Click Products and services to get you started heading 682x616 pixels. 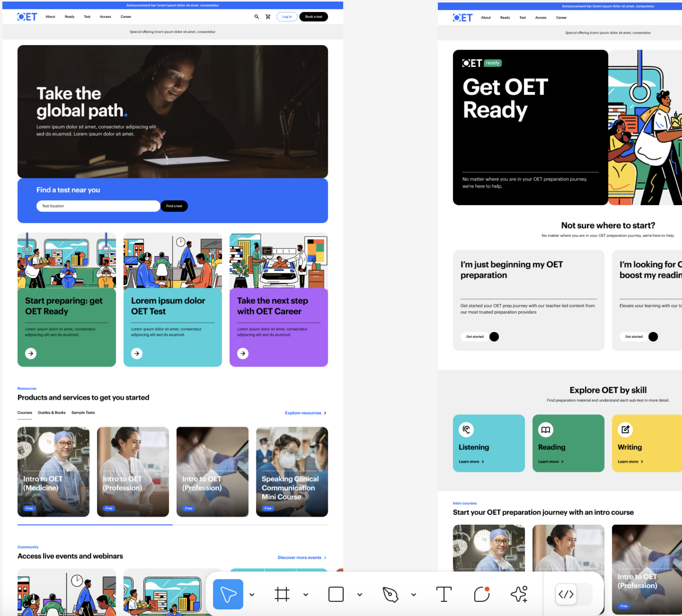[83, 397]
